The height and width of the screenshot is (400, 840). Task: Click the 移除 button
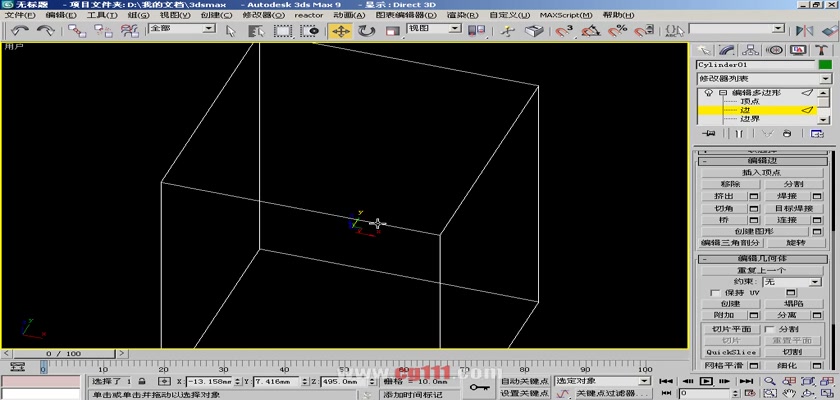coord(731,184)
